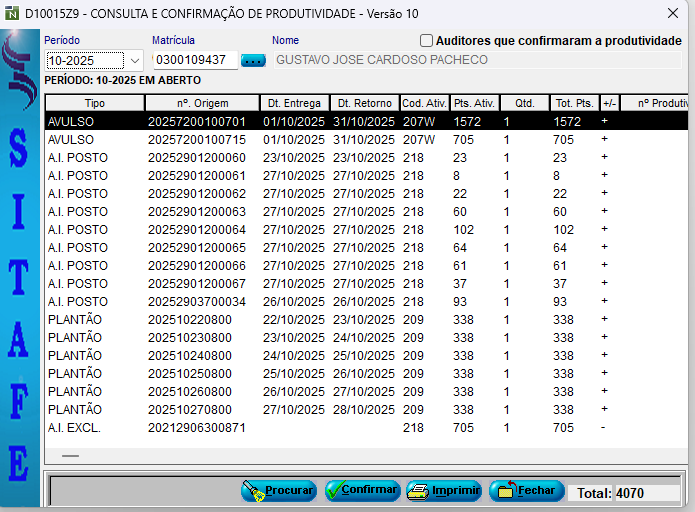The height and width of the screenshot is (512, 695).
Task: Click the Fechar button to close the form
Action: point(526,491)
